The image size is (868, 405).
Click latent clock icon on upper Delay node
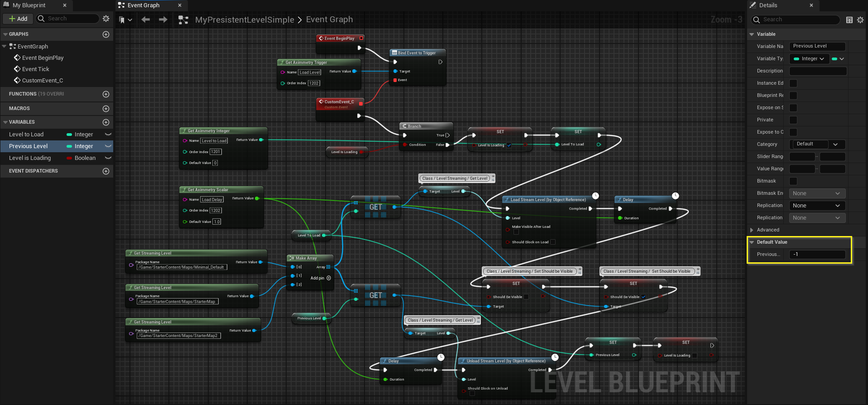676,196
